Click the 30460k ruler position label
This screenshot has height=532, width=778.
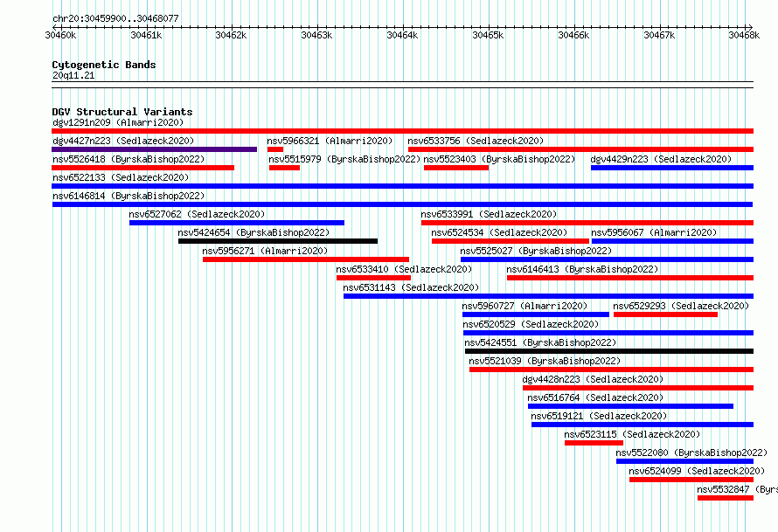coord(60,35)
